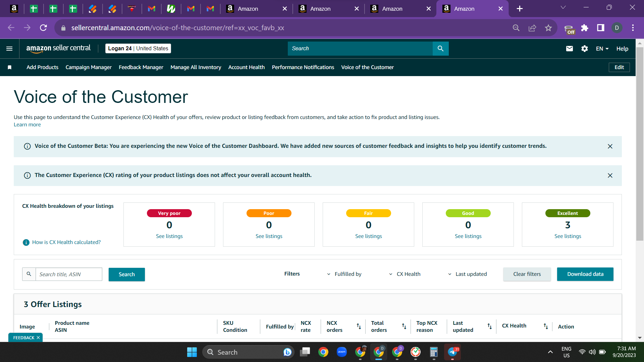Viewport: 644px width, 362px height.
Task: Close the FEEDBACK tab widget
Action: [38, 338]
